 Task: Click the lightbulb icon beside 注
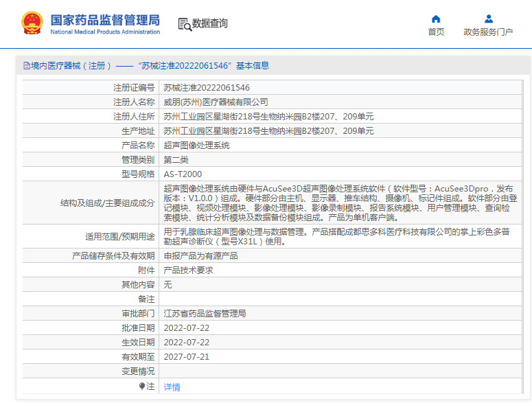[x=142, y=386]
